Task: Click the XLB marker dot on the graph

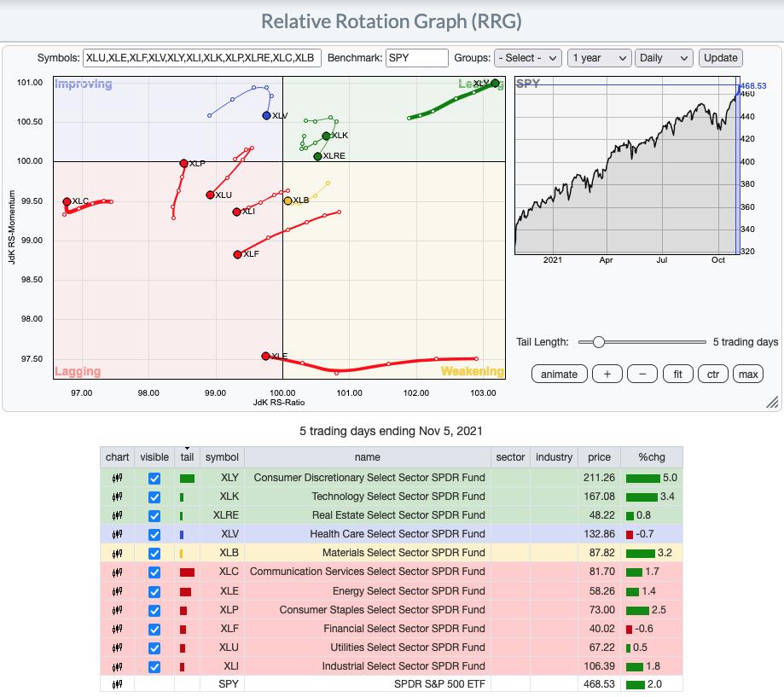Action: [287, 201]
